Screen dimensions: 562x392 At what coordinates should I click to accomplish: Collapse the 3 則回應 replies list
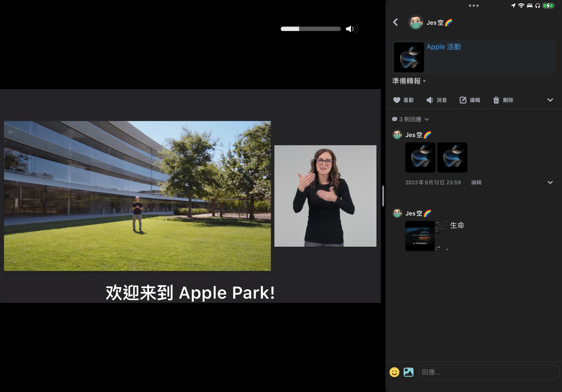click(410, 119)
